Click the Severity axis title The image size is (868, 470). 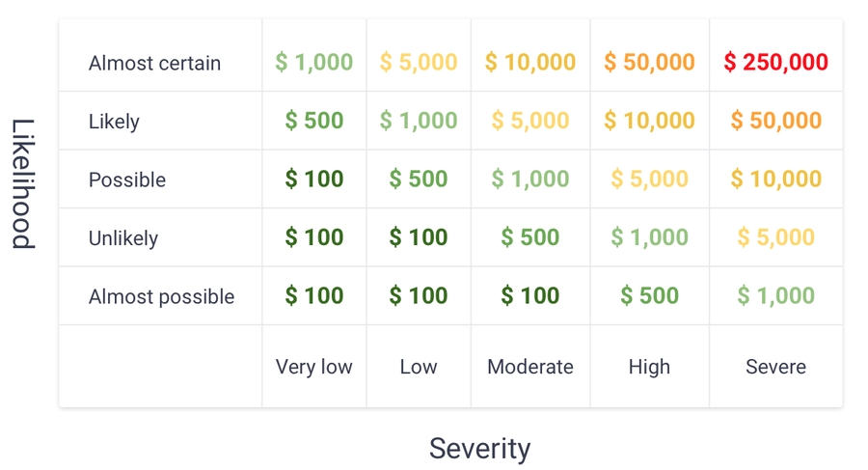click(x=479, y=449)
